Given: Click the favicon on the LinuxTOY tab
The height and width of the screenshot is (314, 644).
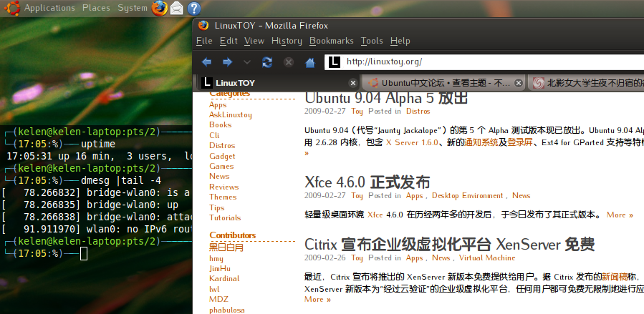Looking at the screenshot, I should click(206, 83).
